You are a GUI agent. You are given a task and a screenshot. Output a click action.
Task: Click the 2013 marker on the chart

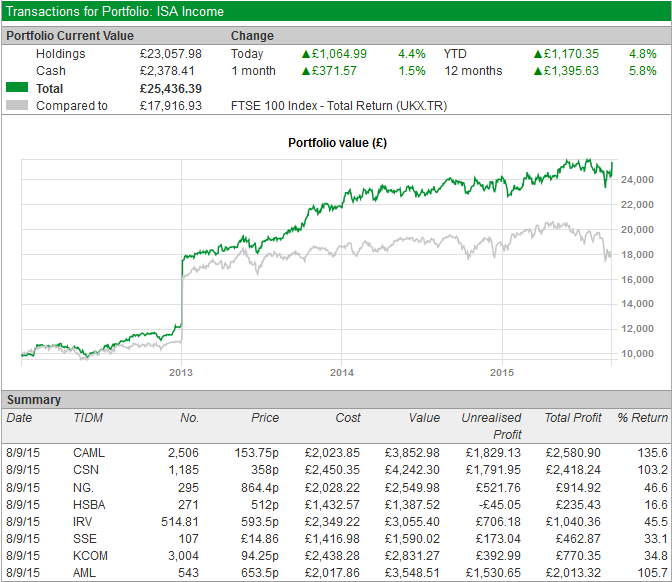coord(180,373)
